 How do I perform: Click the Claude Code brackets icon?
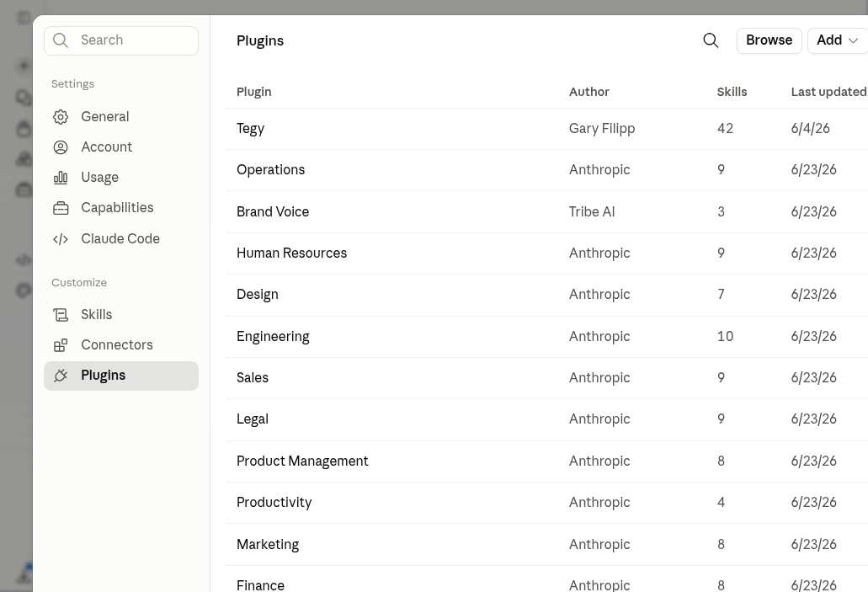[x=61, y=239]
